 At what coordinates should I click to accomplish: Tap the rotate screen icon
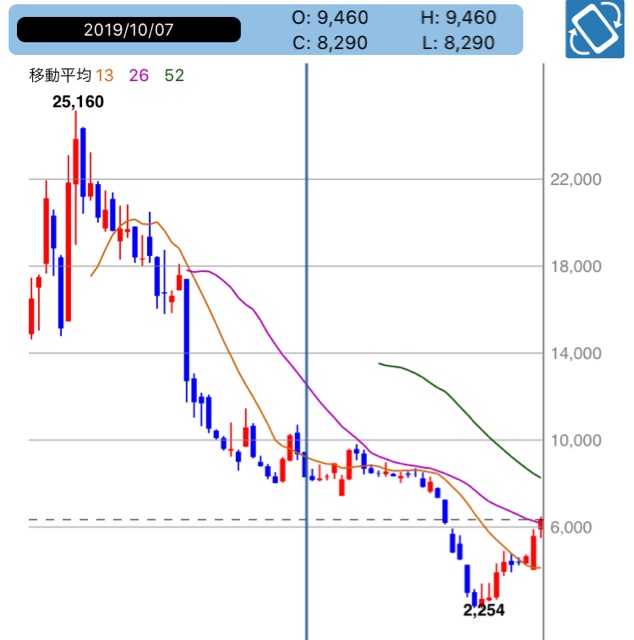pyautogui.click(x=594, y=29)
